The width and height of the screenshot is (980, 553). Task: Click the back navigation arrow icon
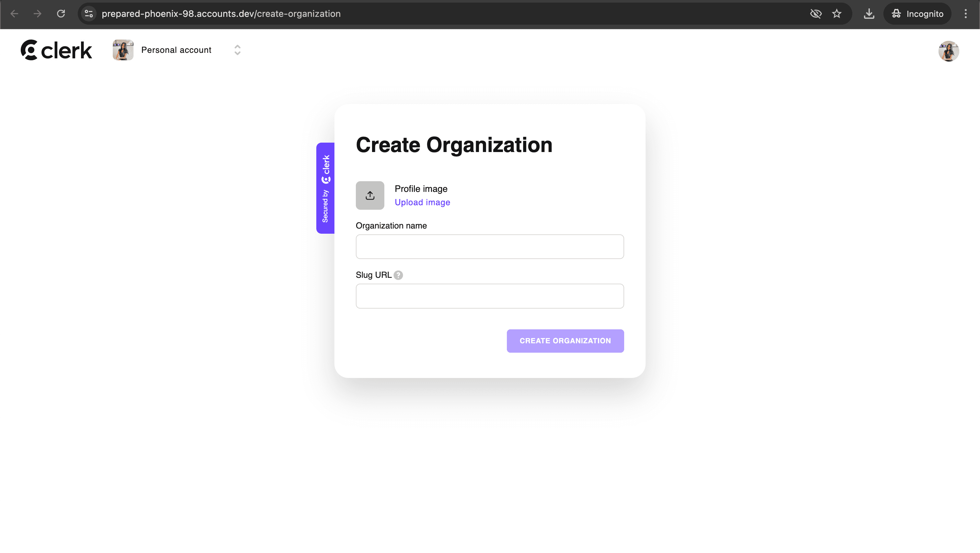pos(14,14)
